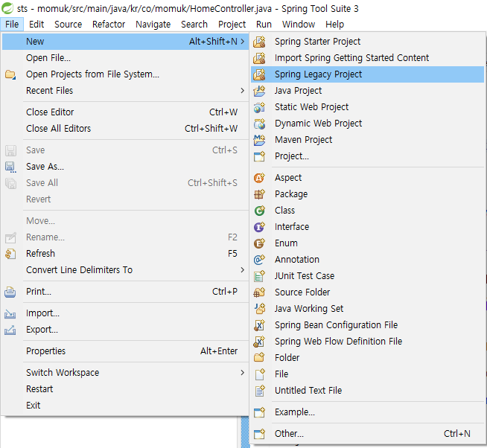Viewport: 487px width, 448px height.
Task: Click the Package icon
Action: pos(259,194)
